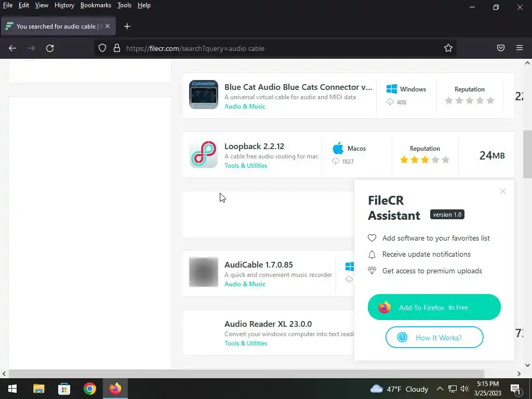Open File Explorer from the taskbar

[38, 389]
